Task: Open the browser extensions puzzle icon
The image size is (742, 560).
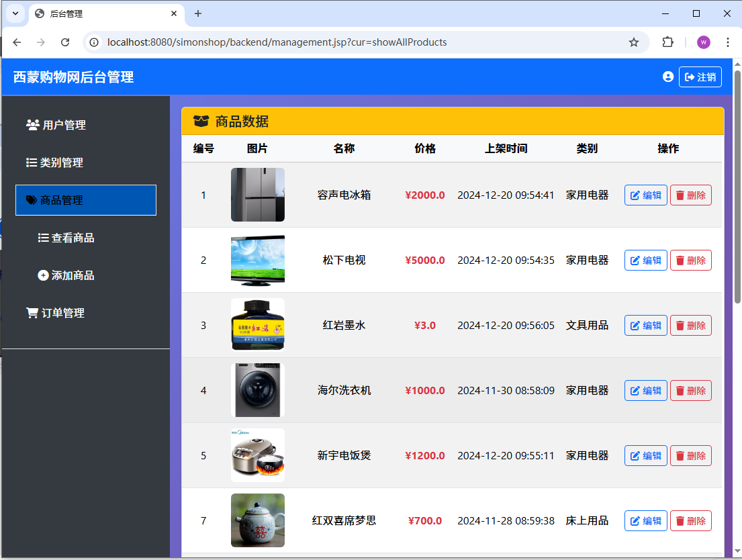Action: [667, 42]
